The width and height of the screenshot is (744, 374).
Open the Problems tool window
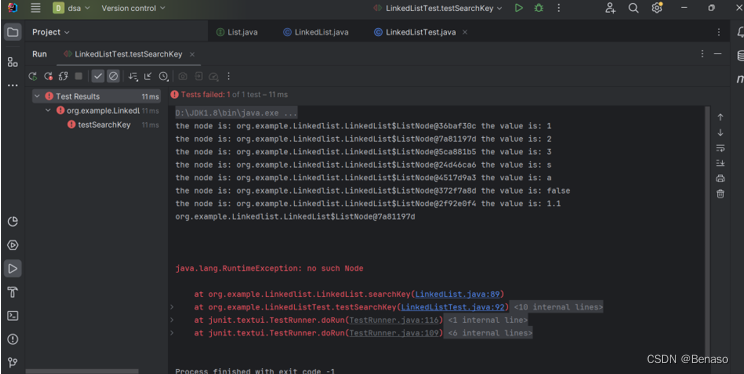pyautogui.click(x=13, y=339)
